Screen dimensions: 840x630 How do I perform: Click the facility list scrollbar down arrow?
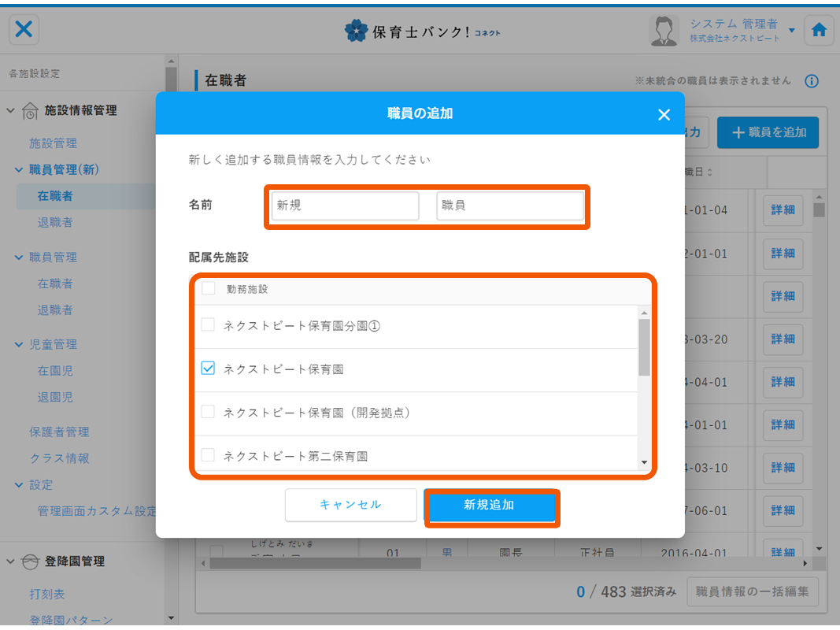[x=644, y=462]
